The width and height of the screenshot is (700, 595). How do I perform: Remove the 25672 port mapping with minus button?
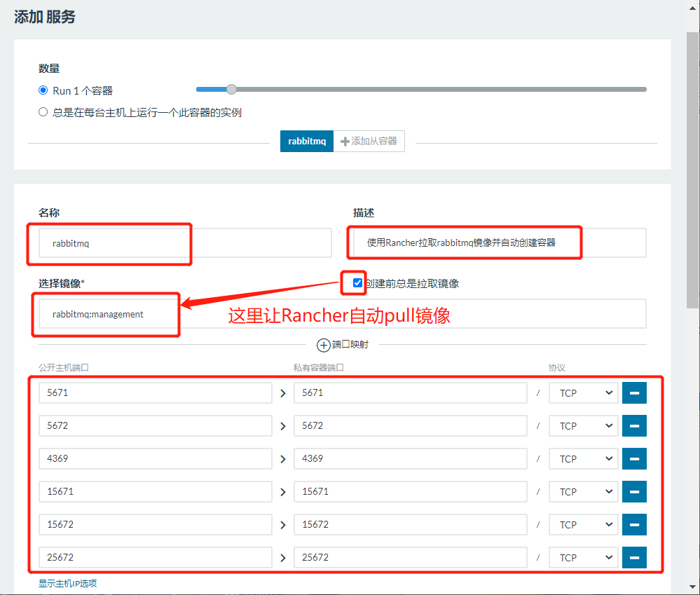coord(633,557)
